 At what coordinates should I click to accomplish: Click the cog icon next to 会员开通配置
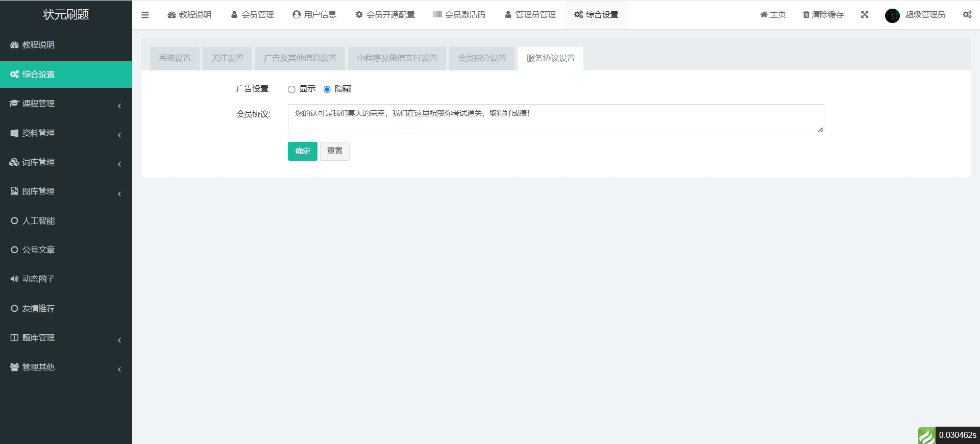pos(359,14)
